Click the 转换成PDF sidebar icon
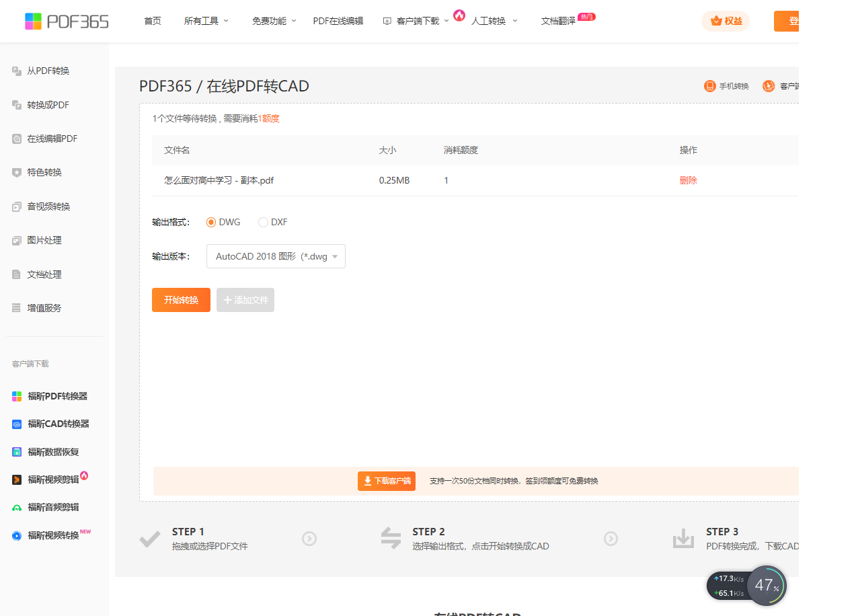This screenshot has height=616, width=858. [17, 105]
